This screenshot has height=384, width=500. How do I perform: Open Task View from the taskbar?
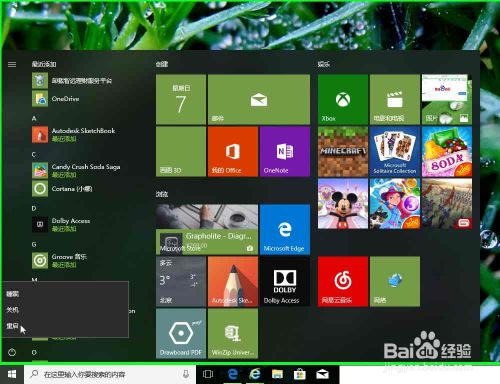(208, 374)
